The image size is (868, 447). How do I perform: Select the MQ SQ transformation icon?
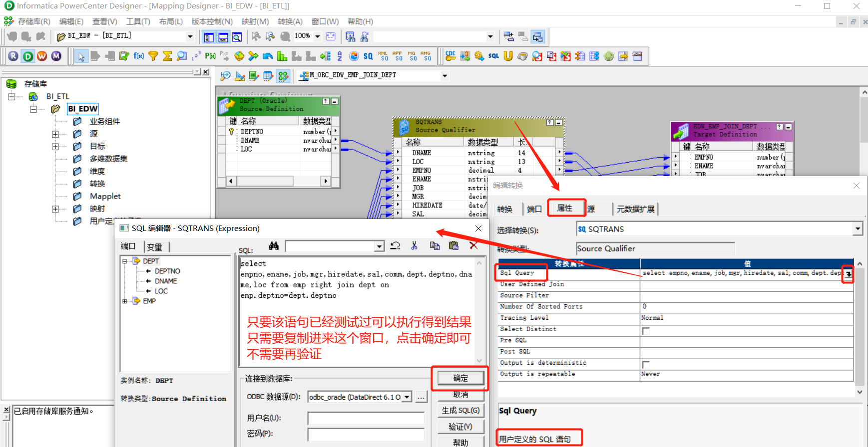(412, 56)
